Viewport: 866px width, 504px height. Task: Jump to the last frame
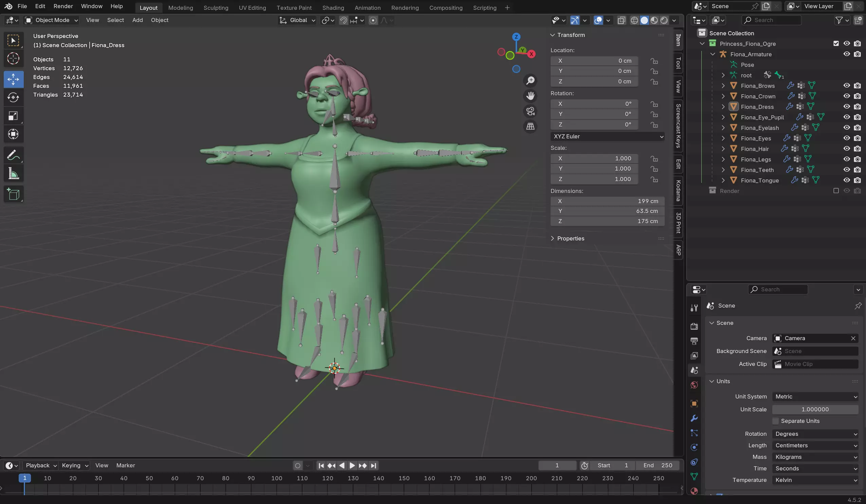pyautogui.click(x=374, y=466)
